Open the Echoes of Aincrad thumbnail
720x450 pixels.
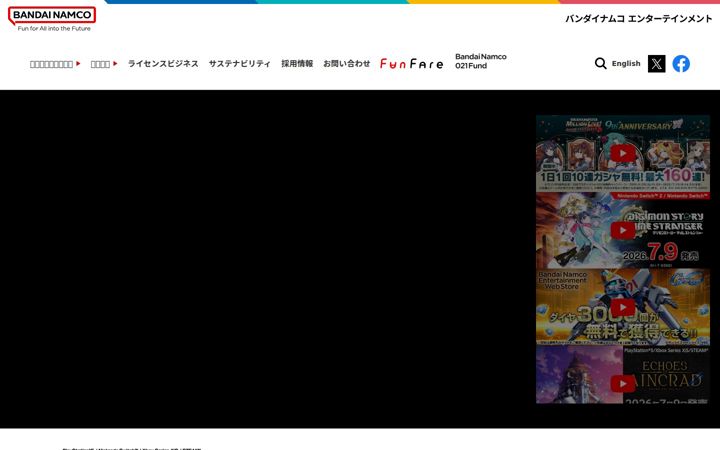(x=623, y=375)
